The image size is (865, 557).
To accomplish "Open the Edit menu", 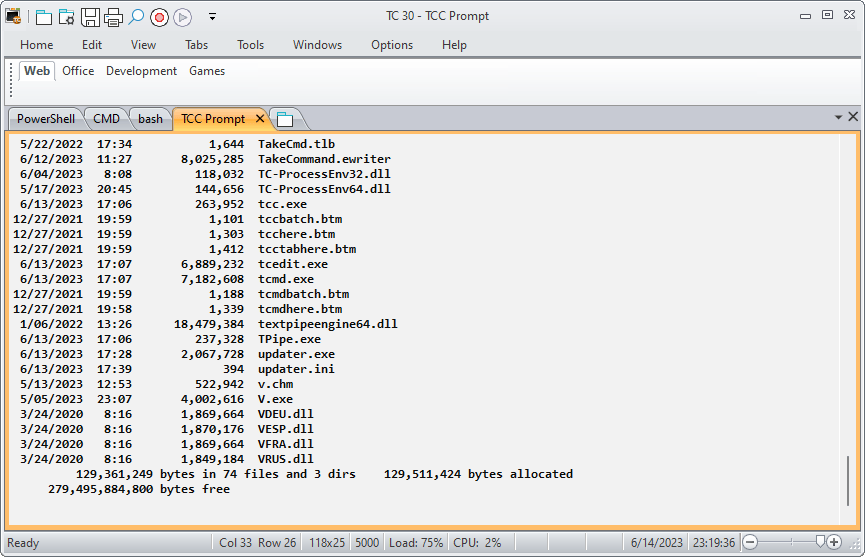I will click(x=92, y=45).
